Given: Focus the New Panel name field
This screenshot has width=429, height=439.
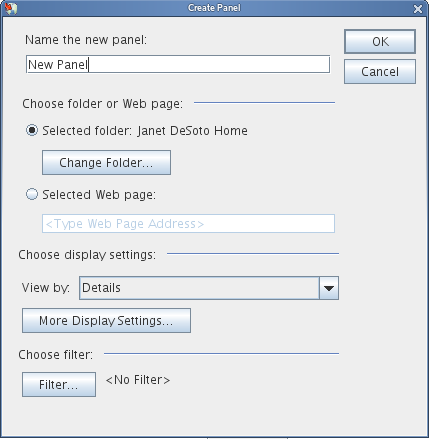Looking at the screenshot, I should [178, 64].
